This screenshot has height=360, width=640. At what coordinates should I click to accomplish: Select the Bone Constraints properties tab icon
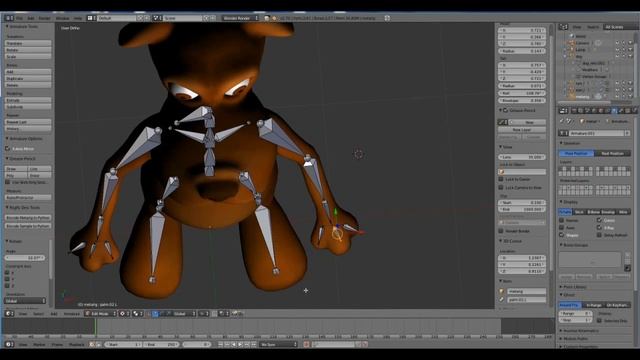point(628,111)
